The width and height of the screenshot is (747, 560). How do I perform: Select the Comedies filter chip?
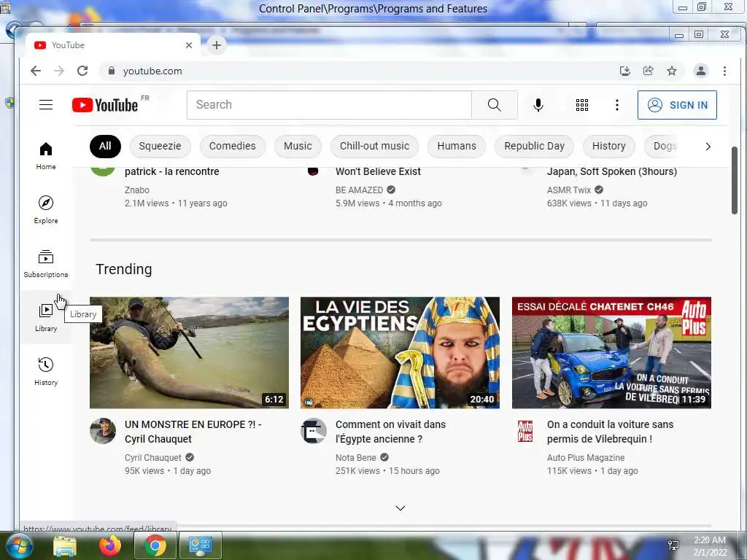(x=233, y=146)
